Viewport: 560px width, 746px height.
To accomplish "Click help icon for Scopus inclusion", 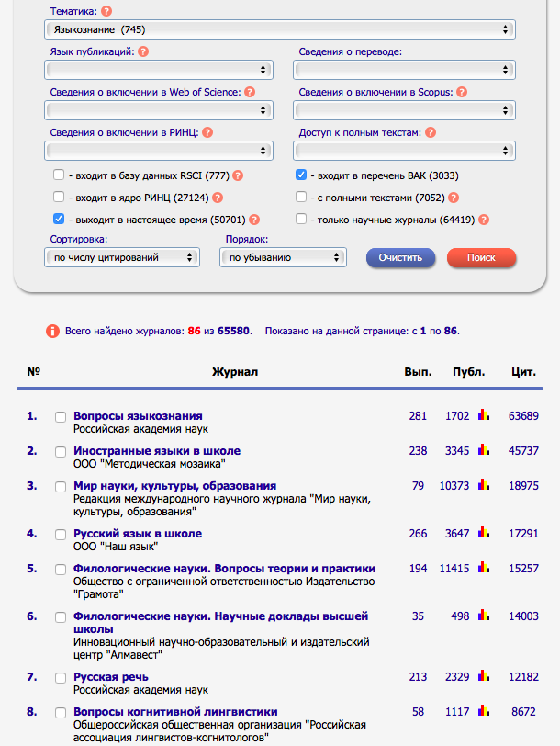I will (x=462, y=92).
